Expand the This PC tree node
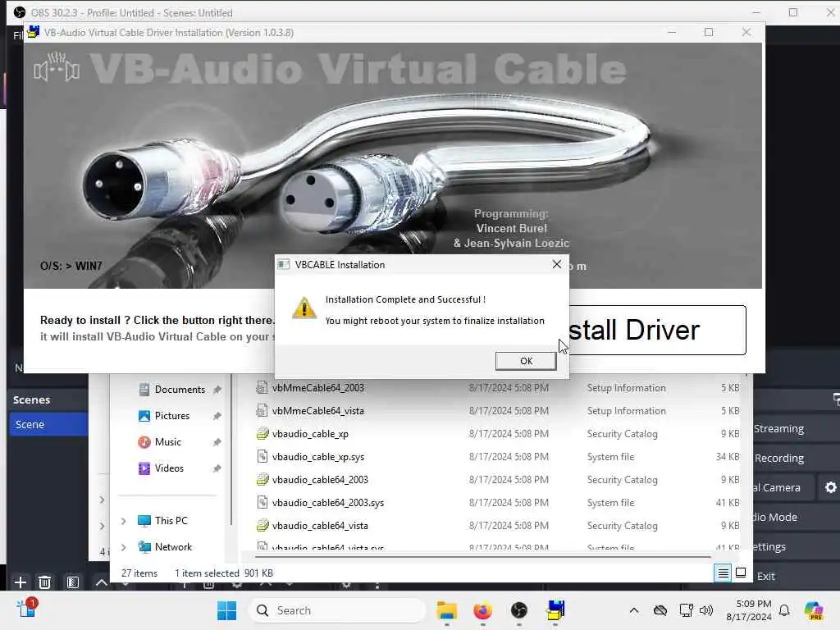The height and width of the screenshot is (630, 840). (x=124, y=521)
